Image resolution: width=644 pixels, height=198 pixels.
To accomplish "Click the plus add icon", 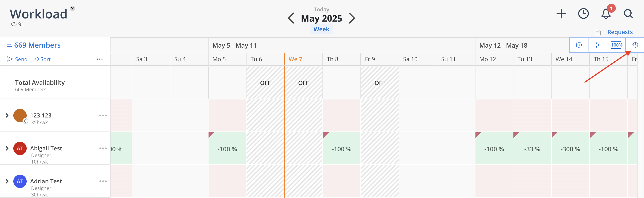I will tap(561, 14).
